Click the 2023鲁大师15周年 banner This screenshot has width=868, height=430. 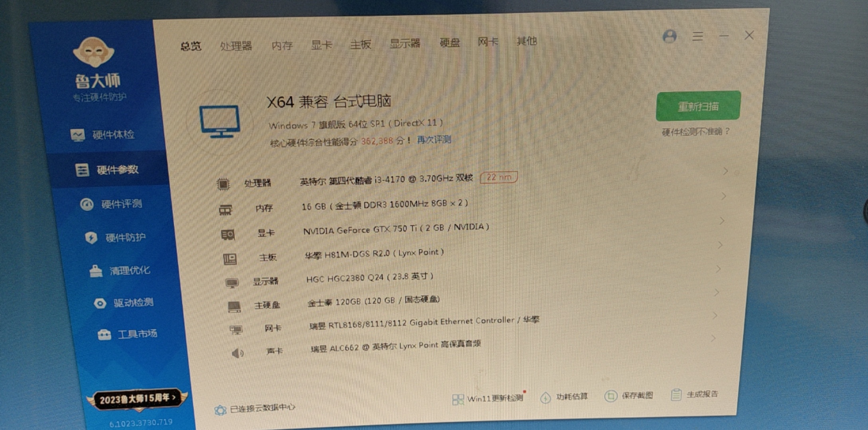[137, 399]
